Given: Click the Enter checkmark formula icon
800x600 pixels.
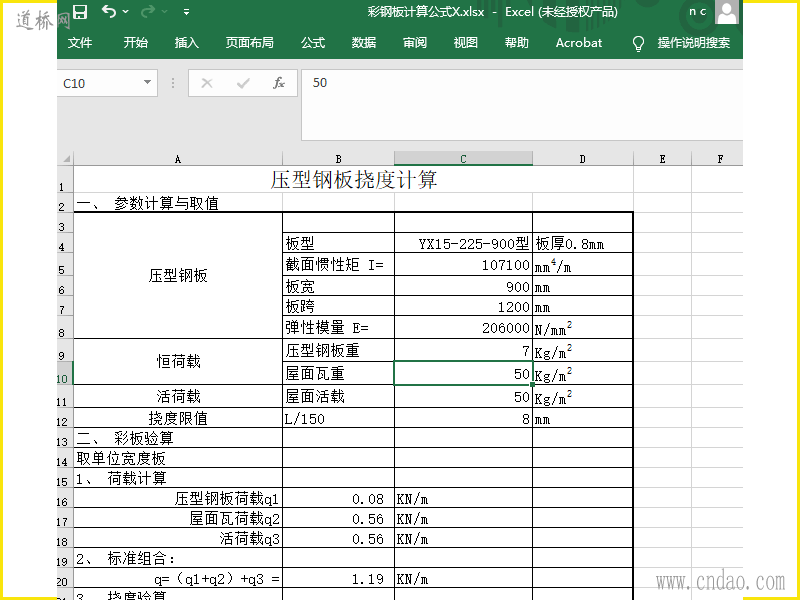Looking at the screenshot, I should (243, 83).
